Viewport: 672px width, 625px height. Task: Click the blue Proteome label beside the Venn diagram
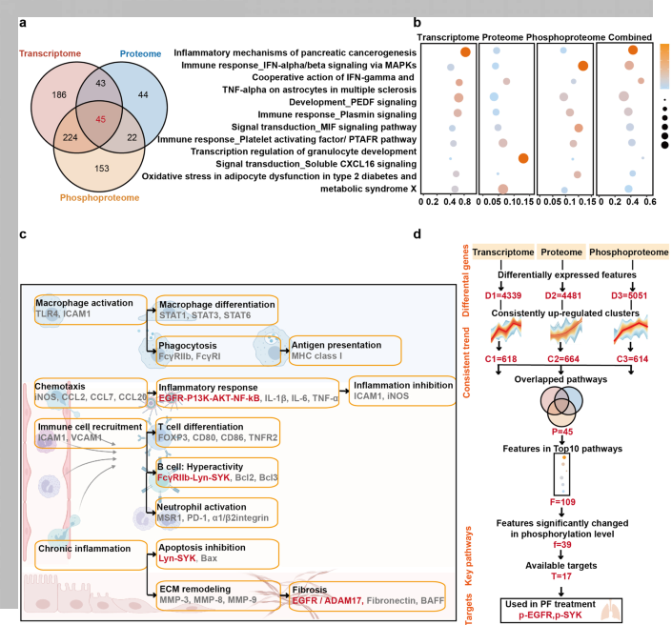[x=140, y=53]
